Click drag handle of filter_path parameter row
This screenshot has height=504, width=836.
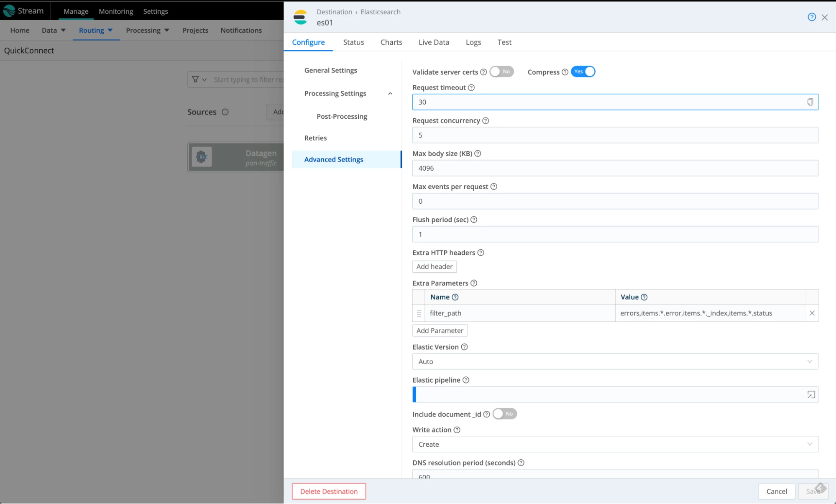[419, 313]
